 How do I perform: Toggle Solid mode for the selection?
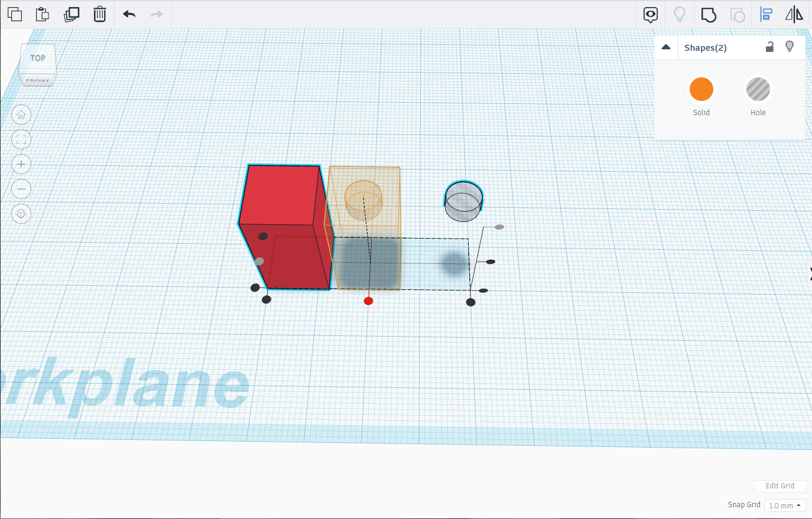[x=701, y=89]
